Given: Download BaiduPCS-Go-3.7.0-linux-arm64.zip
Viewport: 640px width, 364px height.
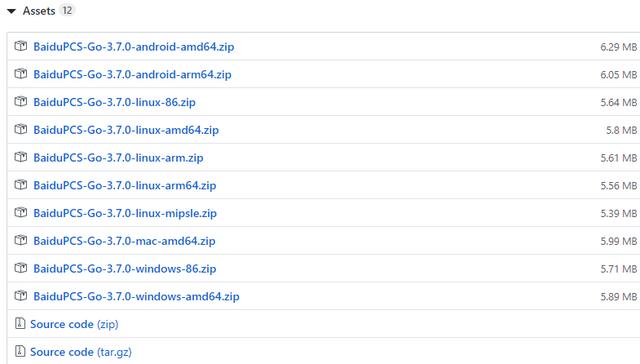Looking at the screenshot, I should (125, 186).
